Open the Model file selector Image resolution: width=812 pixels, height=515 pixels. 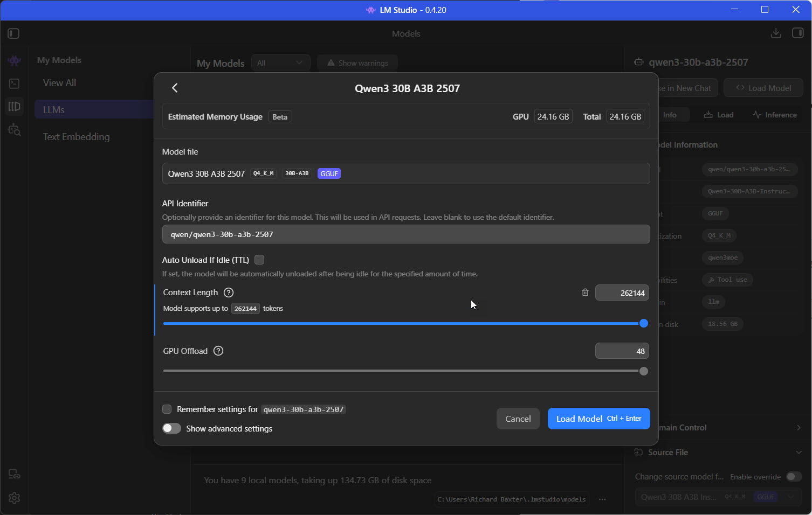[x=406, y=173]
